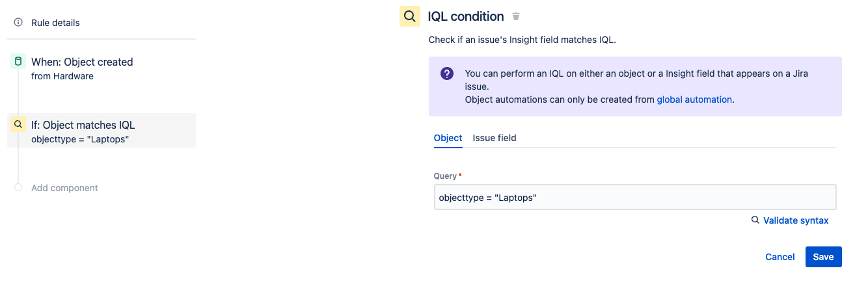Select the green Object created trigger icon
Image resolution: width=868 pixels, height=290 pixels.
[18, 62]
